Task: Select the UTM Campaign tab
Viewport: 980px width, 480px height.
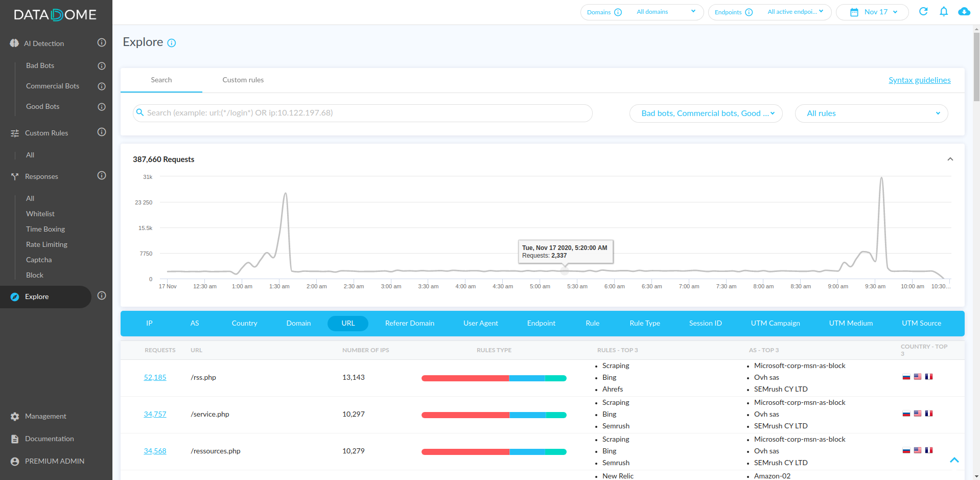Action: (x=776, y=324)
